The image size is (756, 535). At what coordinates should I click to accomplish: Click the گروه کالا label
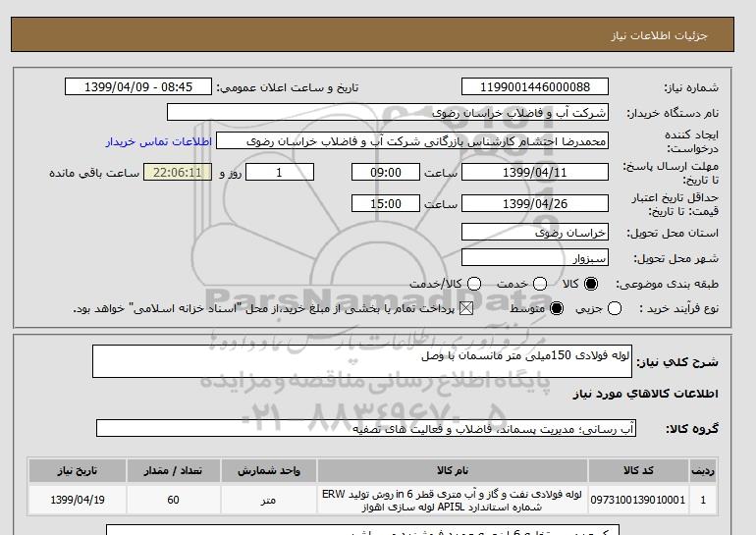[x=692, y=428]
